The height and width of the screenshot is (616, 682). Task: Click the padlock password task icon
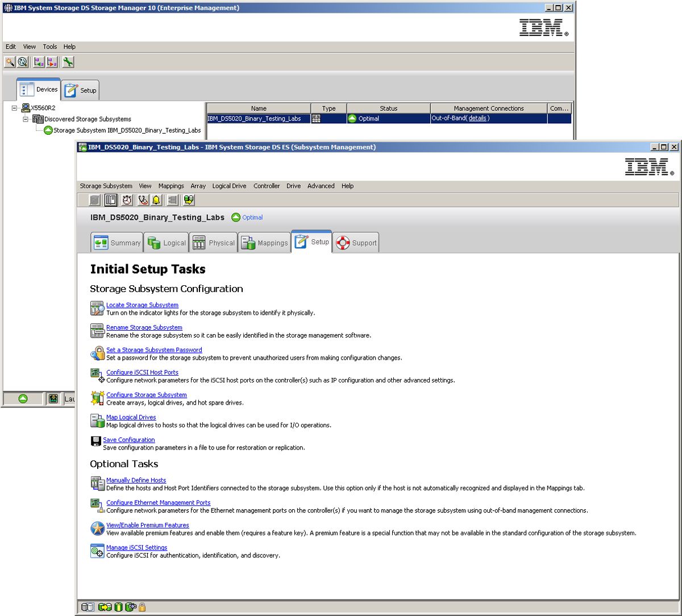[97, 353]
